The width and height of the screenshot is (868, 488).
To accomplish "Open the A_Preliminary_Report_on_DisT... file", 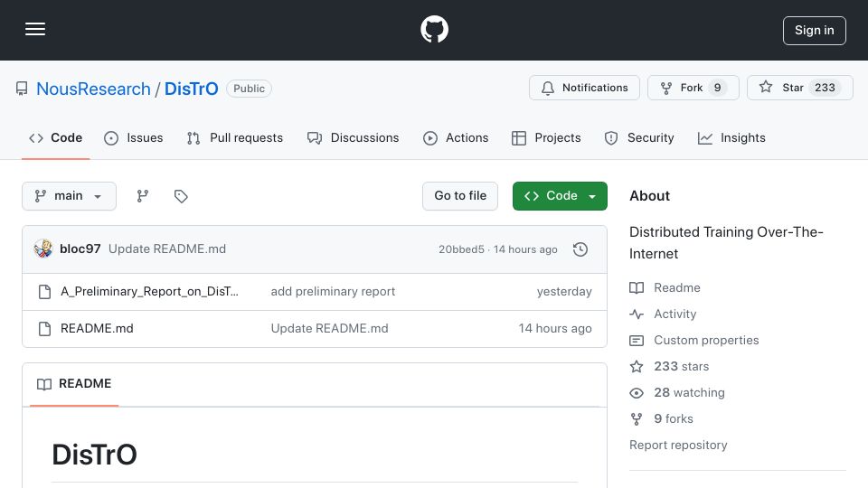I will pyautogui.click(x=149, y=292).
